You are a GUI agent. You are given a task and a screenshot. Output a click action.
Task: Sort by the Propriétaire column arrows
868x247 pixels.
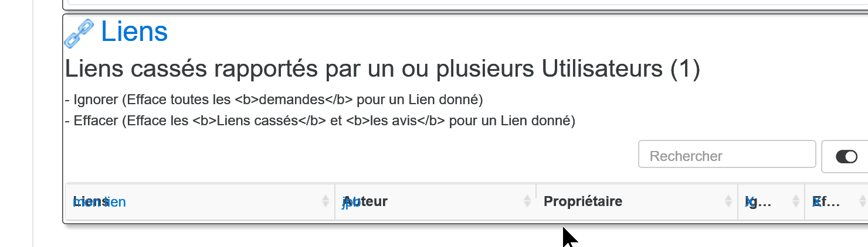click(729, 201)
